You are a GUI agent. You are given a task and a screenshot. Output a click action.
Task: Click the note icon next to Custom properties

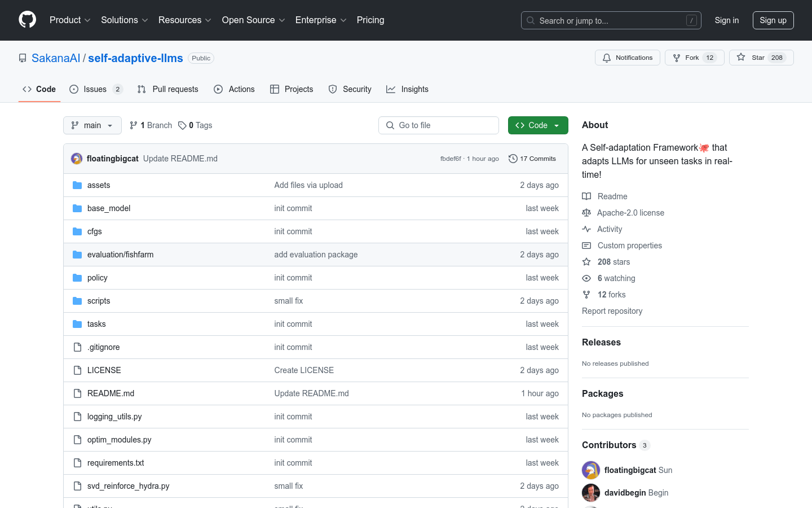586,246
